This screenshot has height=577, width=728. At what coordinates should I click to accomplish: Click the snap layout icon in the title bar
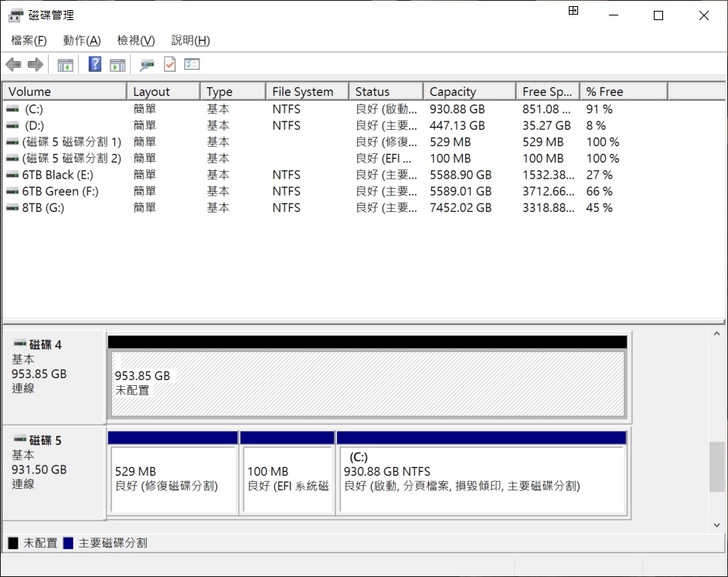573,11
